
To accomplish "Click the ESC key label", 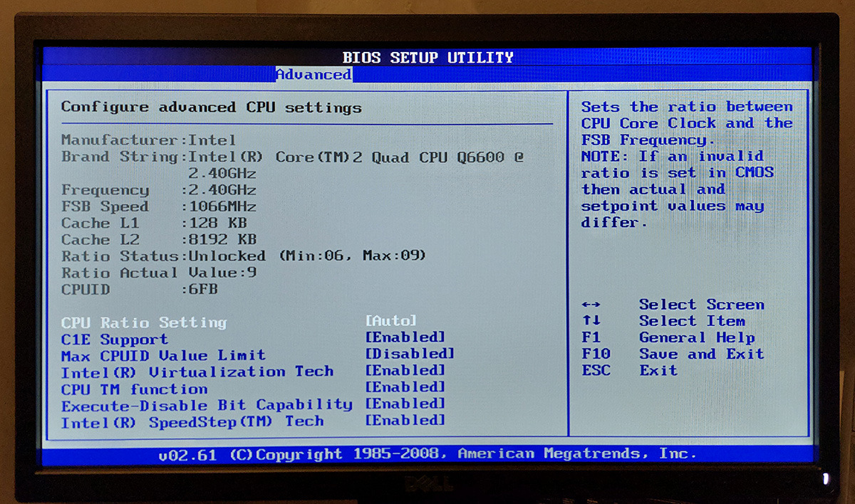I will click(x=596, y=371).
